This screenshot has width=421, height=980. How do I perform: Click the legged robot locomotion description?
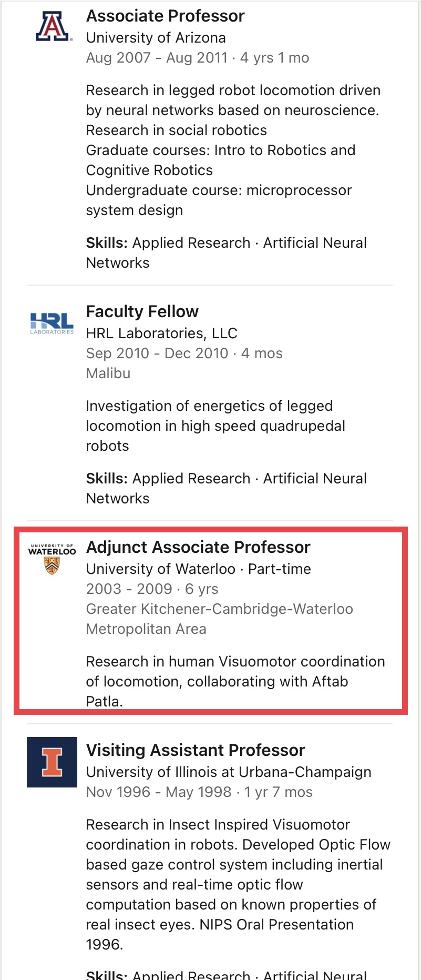pos(233,150)
